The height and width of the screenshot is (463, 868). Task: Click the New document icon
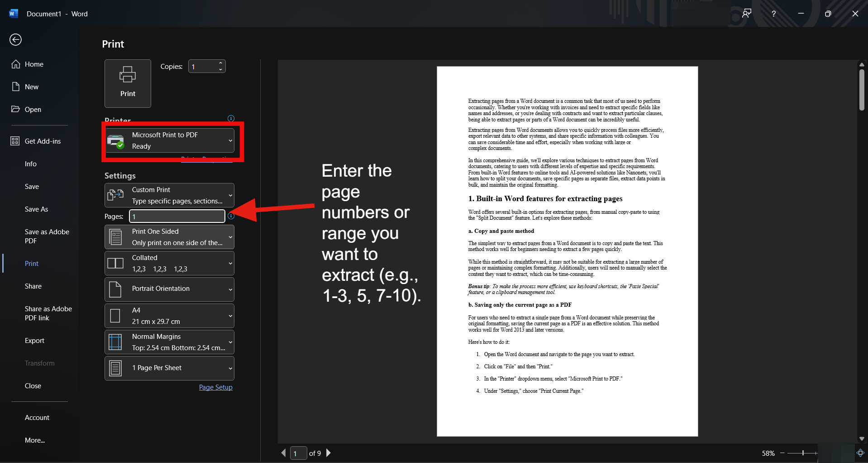click(15, 87)
